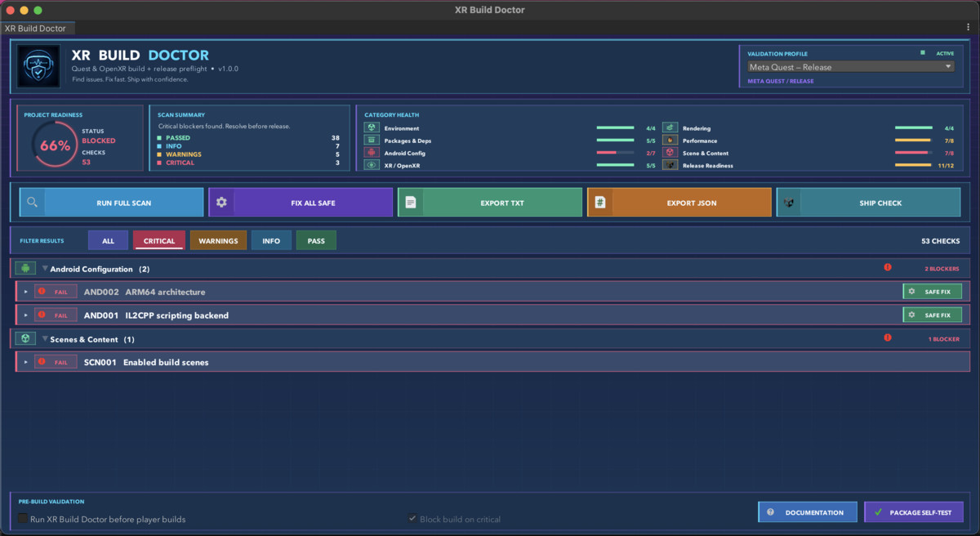Screen dimensions: 980x536
Task: Collapse the Android Configuration group
Action: point(46,269)
